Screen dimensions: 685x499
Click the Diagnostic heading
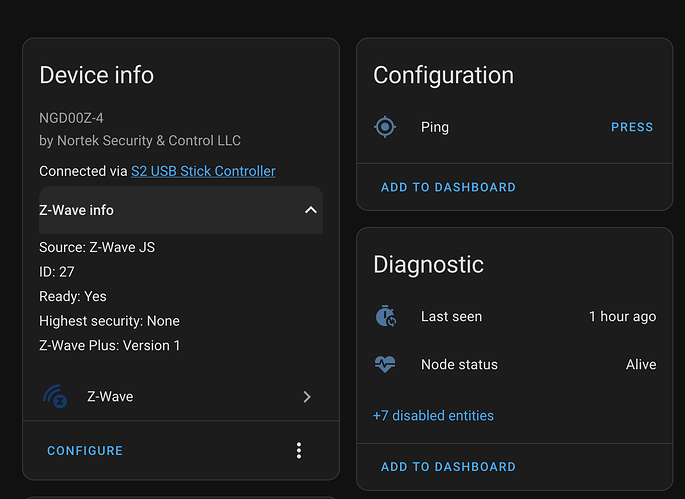tap(429, 265)
